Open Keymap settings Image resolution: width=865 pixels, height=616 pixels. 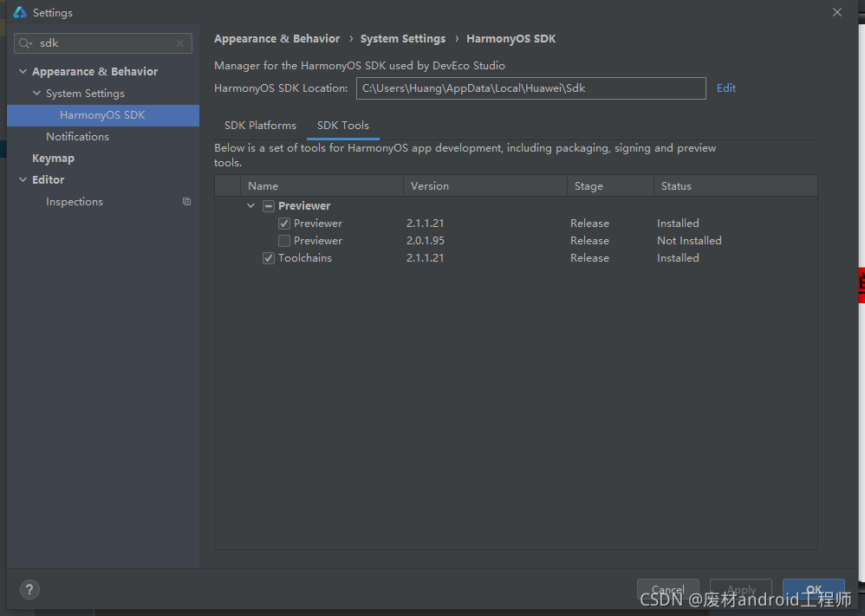53,159
